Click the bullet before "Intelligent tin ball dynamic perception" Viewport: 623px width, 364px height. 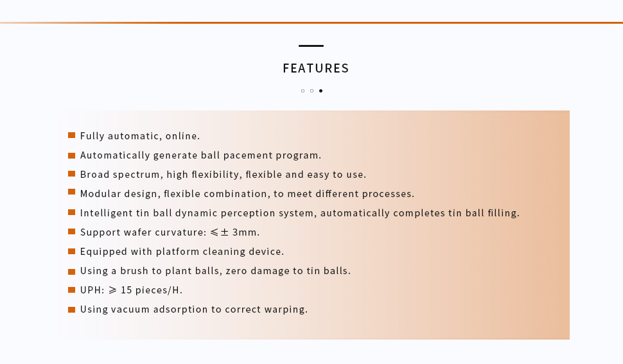pyautogui.click(x=71, y=212)
